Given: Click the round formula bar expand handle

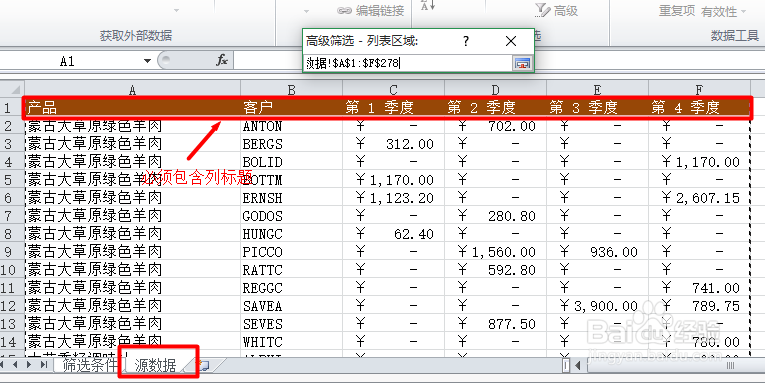Looking at the screenshot, I should (x=165, y=60).
